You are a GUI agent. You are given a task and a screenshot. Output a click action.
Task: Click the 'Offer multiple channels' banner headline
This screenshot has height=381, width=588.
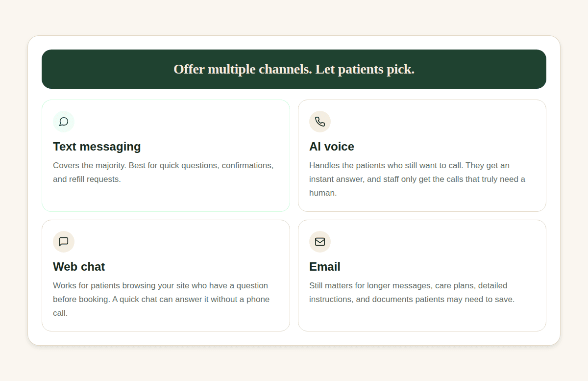click(294, 69)
